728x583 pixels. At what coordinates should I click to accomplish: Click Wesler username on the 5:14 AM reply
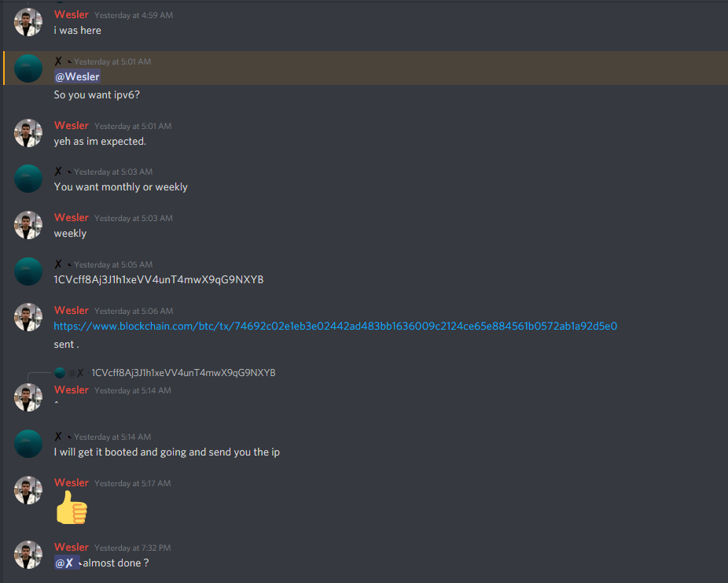pyautogui.click(x=71, y=390)
